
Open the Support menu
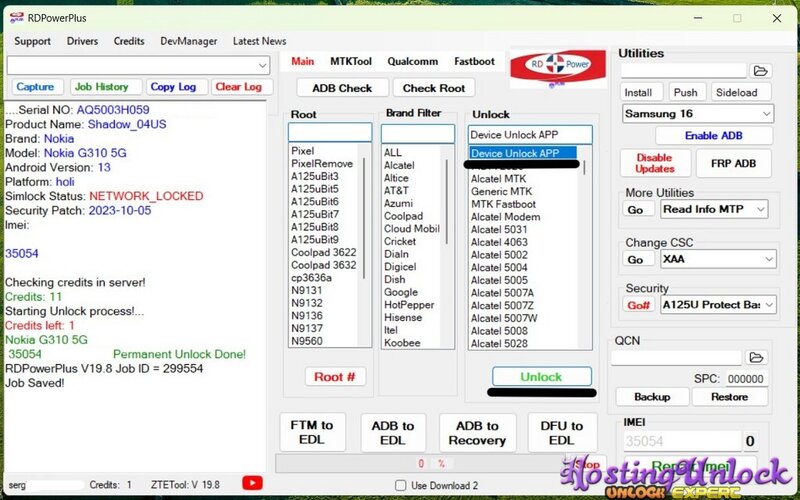32,41
